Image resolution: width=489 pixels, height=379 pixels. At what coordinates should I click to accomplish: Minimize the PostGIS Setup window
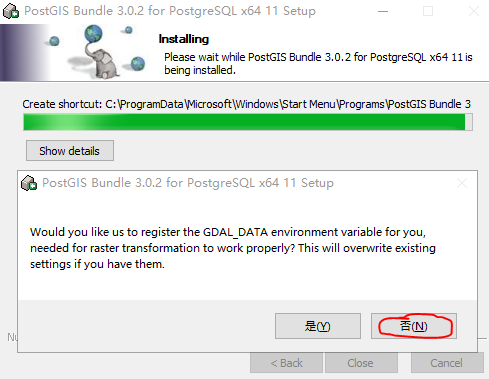383,11
